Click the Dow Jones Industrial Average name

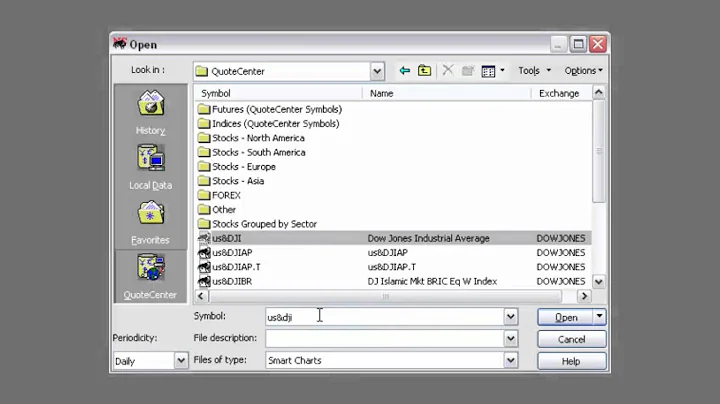428,238
